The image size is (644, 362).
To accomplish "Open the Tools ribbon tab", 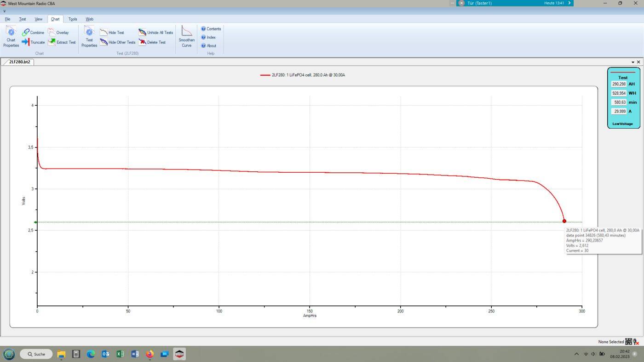I will coord(73,19).
